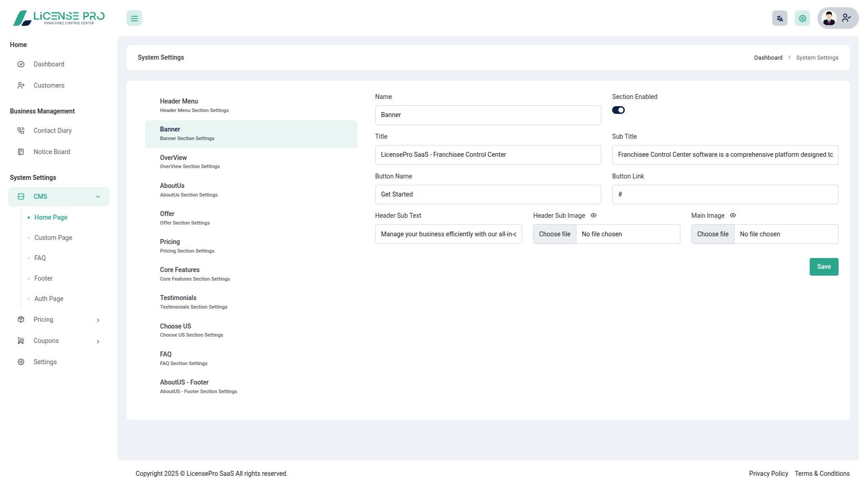868x488 pixels.
Task: Preview the Header Sub Image via eye icon
Action: pos(594,216)
